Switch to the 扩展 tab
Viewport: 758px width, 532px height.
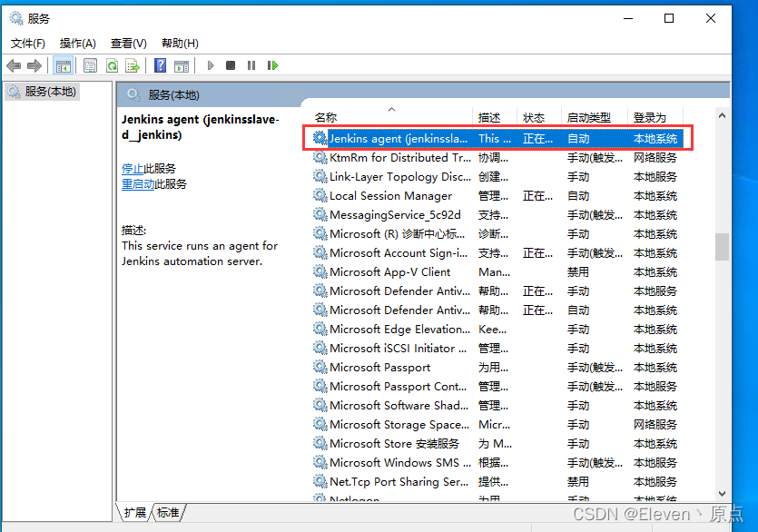click(x=135, y=512)
